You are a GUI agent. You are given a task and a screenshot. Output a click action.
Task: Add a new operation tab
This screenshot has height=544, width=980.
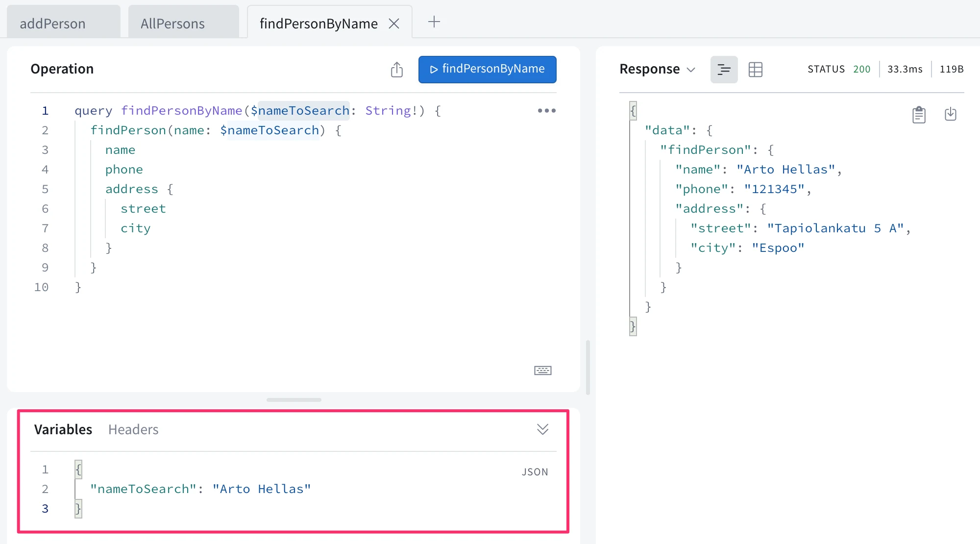click(x=434, y=22)
